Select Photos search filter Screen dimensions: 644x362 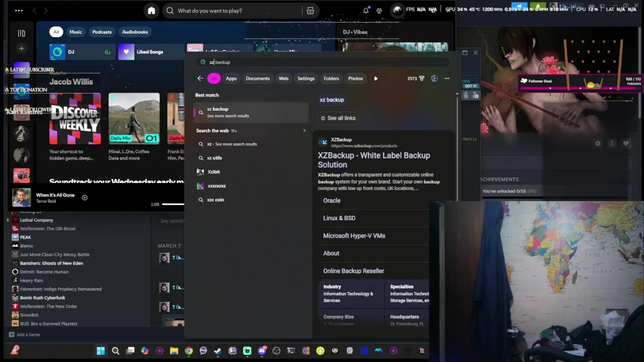pos(355,78)
